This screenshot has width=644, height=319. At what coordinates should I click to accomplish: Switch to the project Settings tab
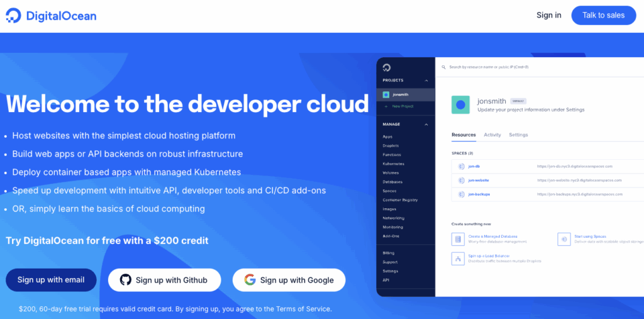[518, 135]
